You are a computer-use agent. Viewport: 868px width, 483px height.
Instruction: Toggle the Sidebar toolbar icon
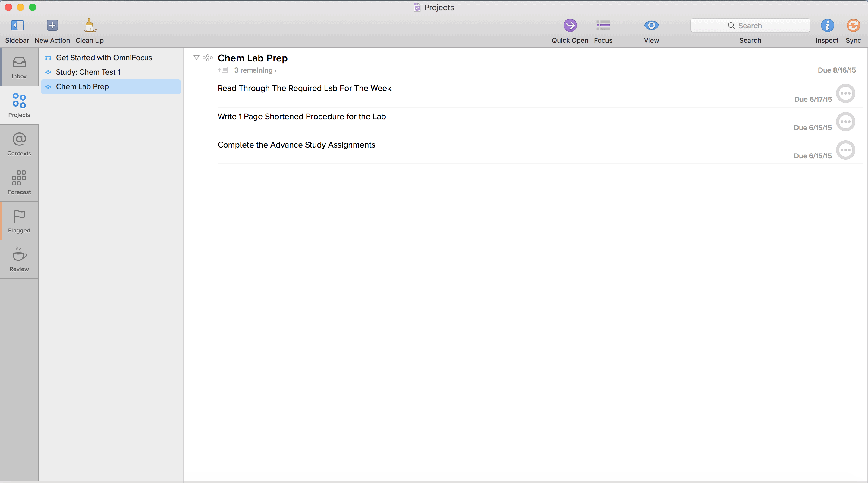(x=17, y=25)
